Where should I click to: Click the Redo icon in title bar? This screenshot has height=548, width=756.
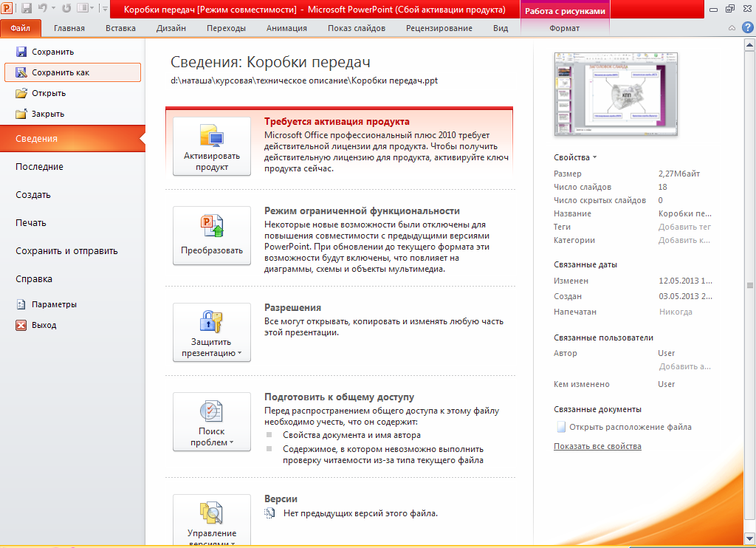[66, 8]
